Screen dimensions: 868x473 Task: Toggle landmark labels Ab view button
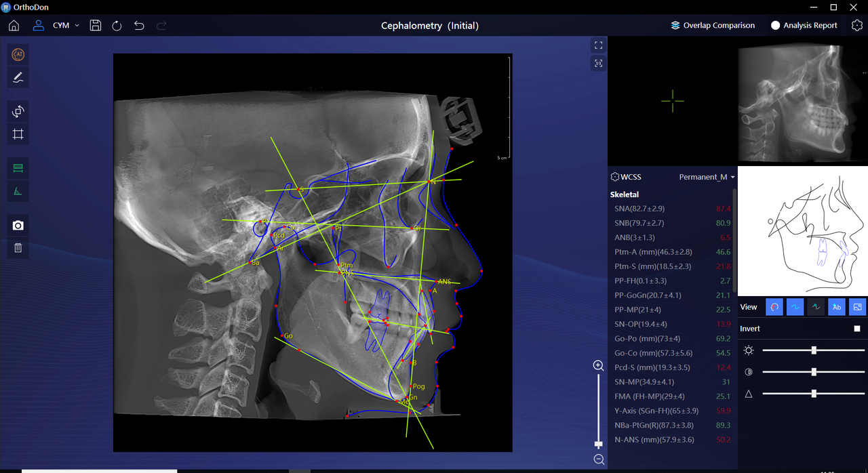point(837,307)
